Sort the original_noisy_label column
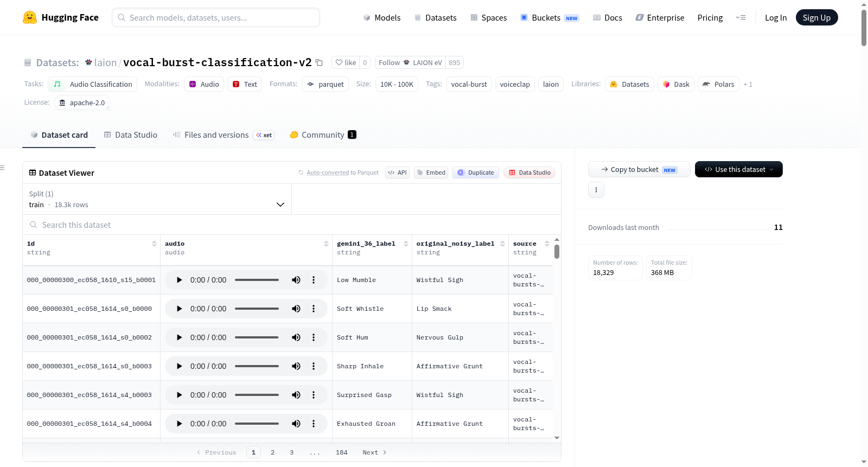868x467 pixels. click(502, 244)
